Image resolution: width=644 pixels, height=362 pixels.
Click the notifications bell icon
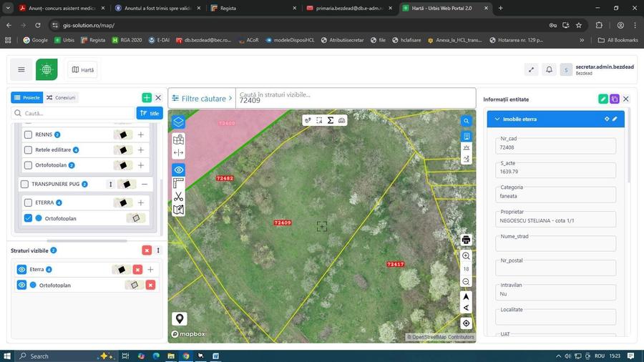click(x=549, y=69)
